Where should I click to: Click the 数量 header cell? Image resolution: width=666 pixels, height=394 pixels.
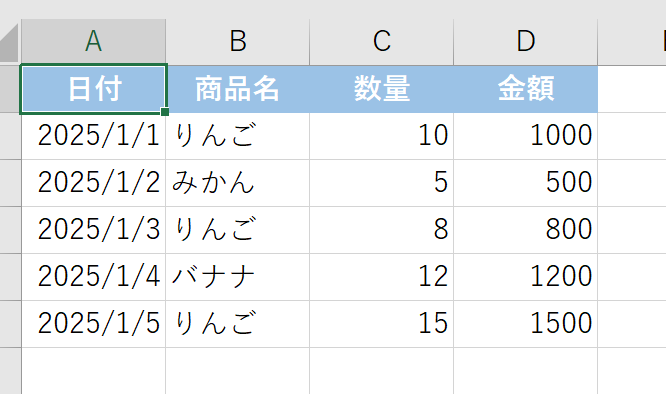tap(382, 89)
